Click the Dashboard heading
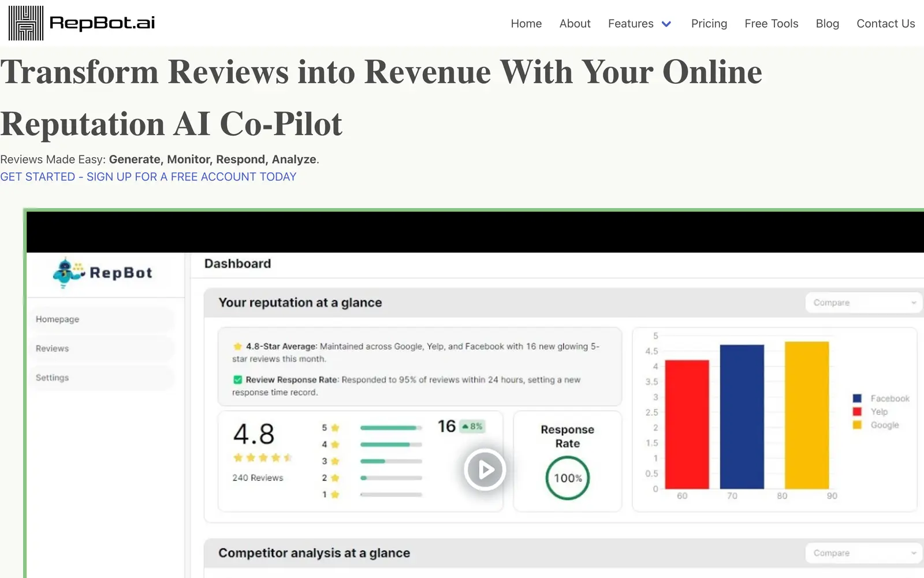 (x=238, y=264)
